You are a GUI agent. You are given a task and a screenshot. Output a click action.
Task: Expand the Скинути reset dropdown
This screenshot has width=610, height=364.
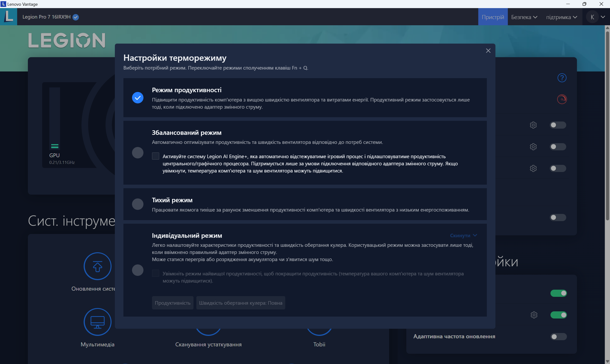pyautogui.click(x=463, y=235)
